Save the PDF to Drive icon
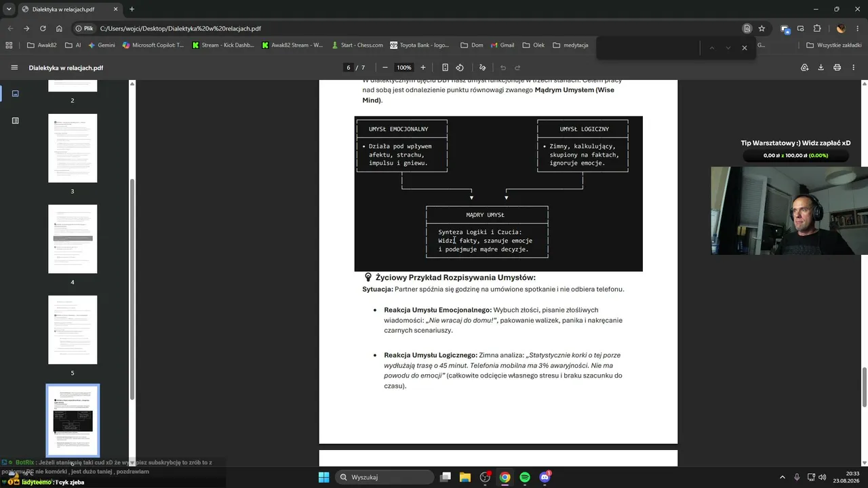This screenshot has height=488, width=868. tap(805, 68)
